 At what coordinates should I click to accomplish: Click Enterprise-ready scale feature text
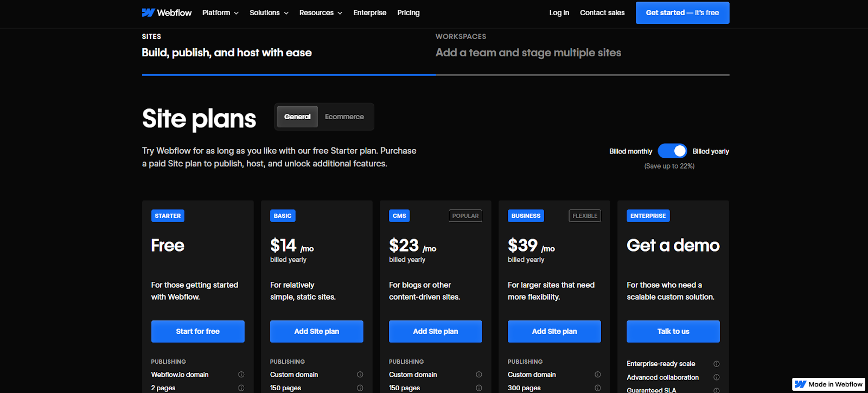coord(661,364)
